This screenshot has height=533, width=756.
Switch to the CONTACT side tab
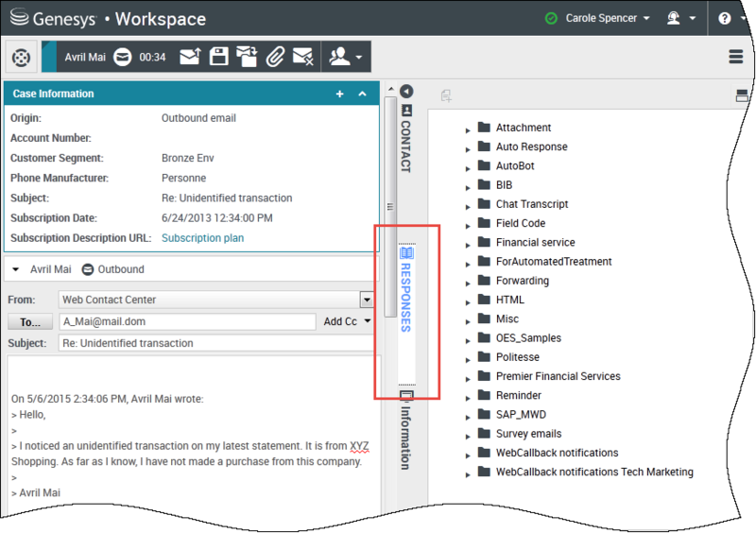[x=406, y=139]
